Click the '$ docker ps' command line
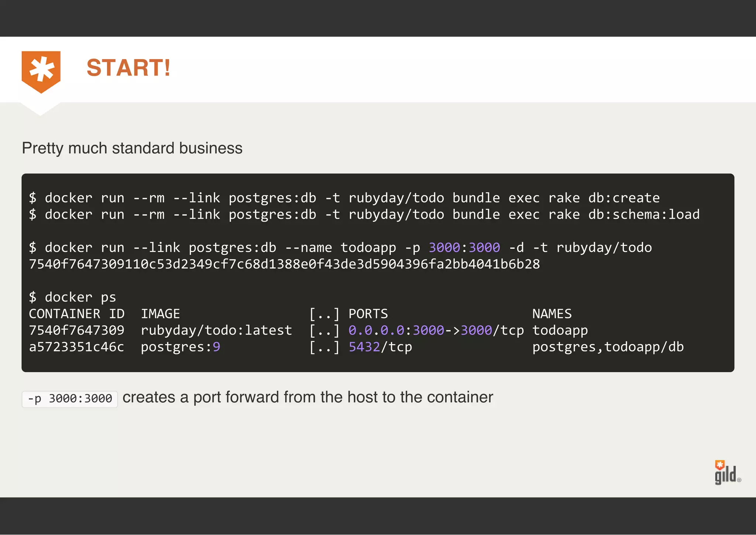 (72, 297)
